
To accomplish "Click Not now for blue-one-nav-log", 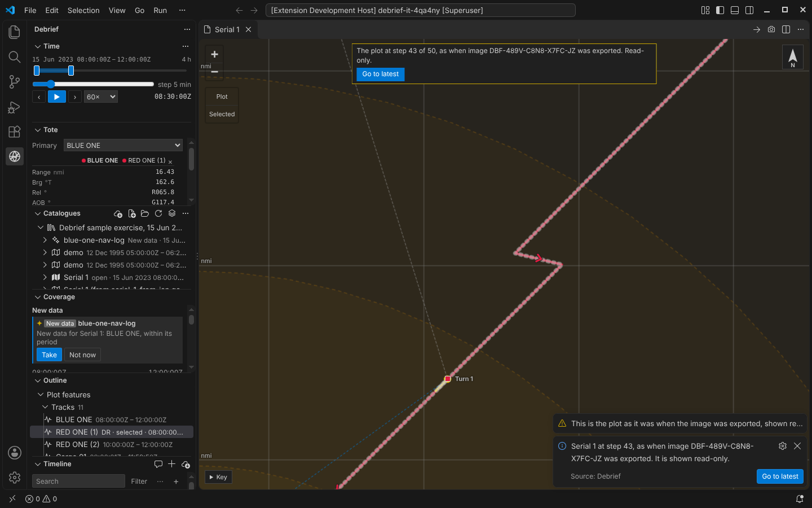I will pyautogui.click(x=82, y=355).
